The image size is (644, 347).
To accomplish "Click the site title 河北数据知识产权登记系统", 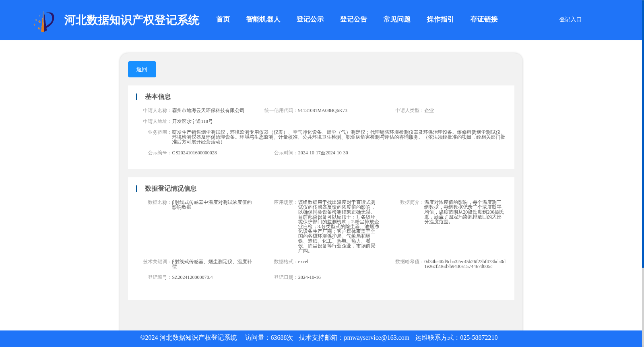I will click(132, 20).
